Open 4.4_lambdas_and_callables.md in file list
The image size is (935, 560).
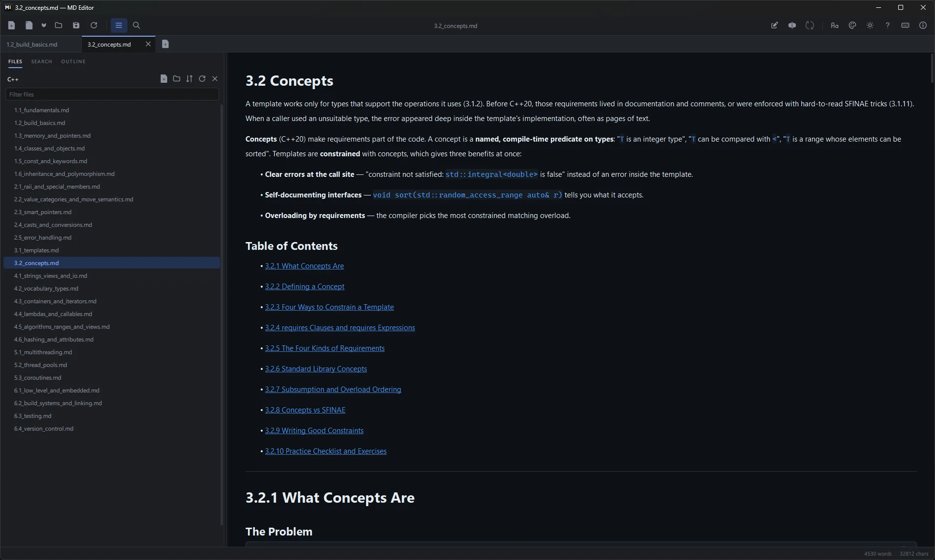53,314
